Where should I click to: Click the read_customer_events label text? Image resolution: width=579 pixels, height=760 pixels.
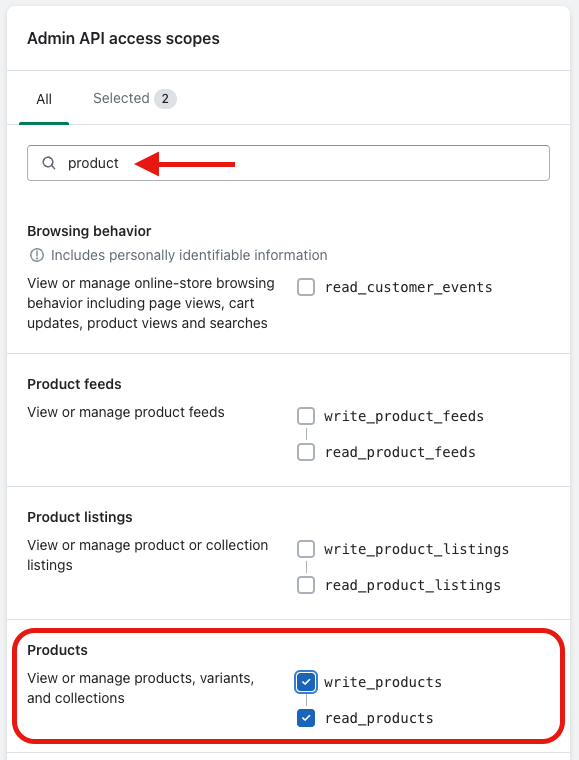pyautogui.click(x=408, y=287)
